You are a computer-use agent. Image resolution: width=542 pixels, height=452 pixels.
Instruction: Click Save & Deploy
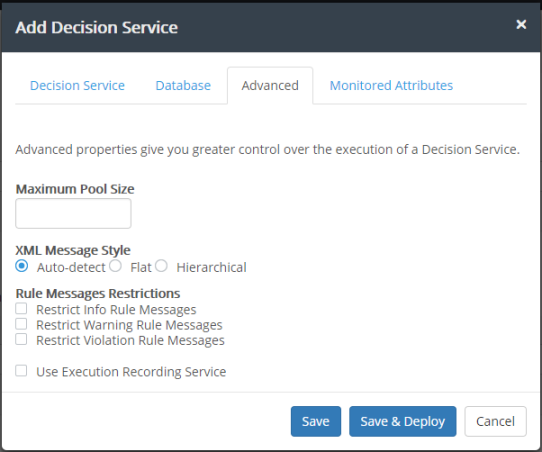pos(402,421)
